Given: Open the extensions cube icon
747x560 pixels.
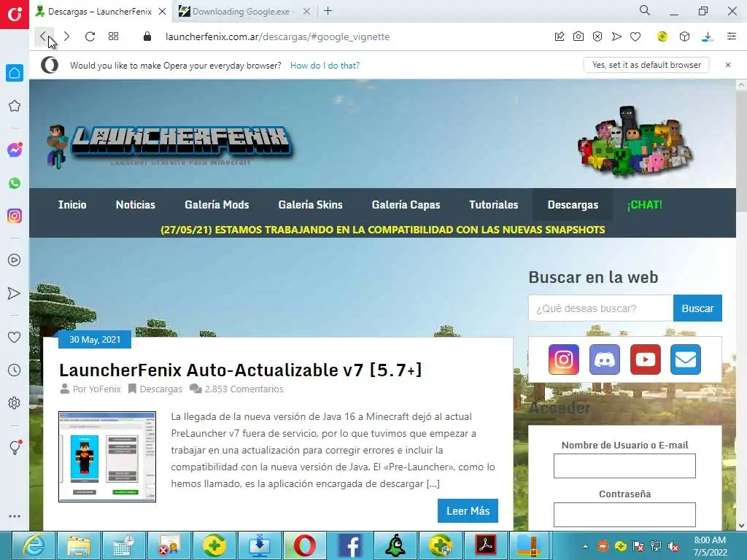Looking at the screenshot, I should [x=684, y=36].
